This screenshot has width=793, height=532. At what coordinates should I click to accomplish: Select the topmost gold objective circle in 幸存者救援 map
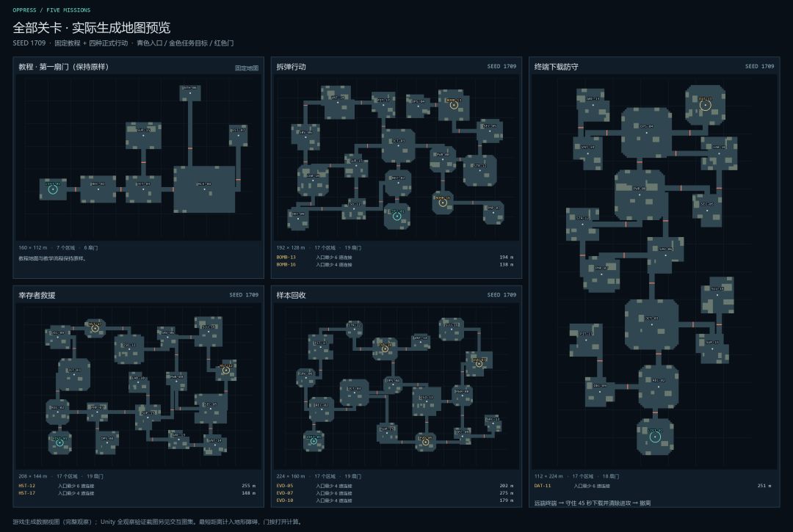tap(95, 329)
